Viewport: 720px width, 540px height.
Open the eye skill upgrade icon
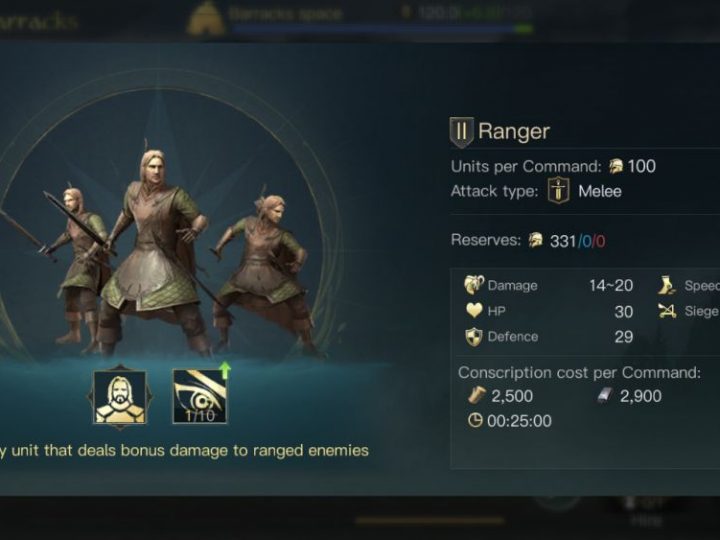pos(200,395)
